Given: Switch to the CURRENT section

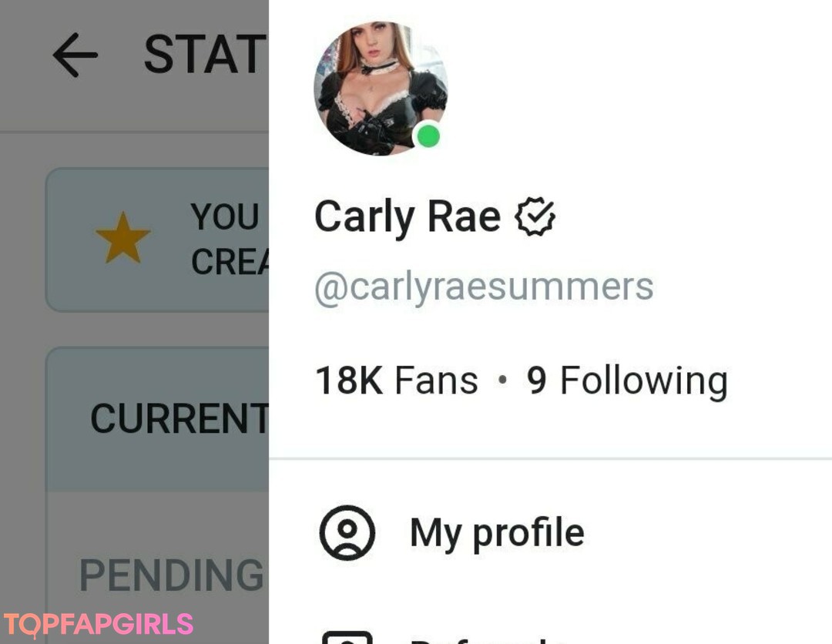Looking at the screenshot, I should click(179, 418).
